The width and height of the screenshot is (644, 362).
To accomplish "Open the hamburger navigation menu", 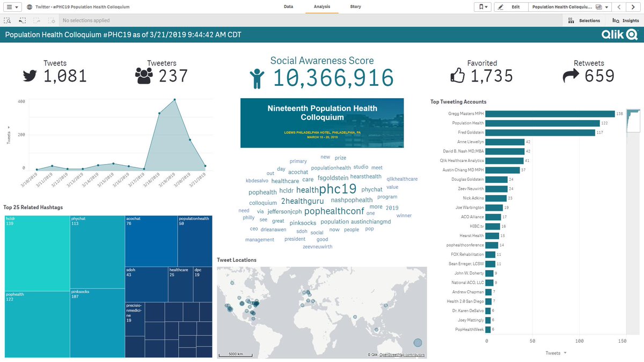I will point(11,7).
